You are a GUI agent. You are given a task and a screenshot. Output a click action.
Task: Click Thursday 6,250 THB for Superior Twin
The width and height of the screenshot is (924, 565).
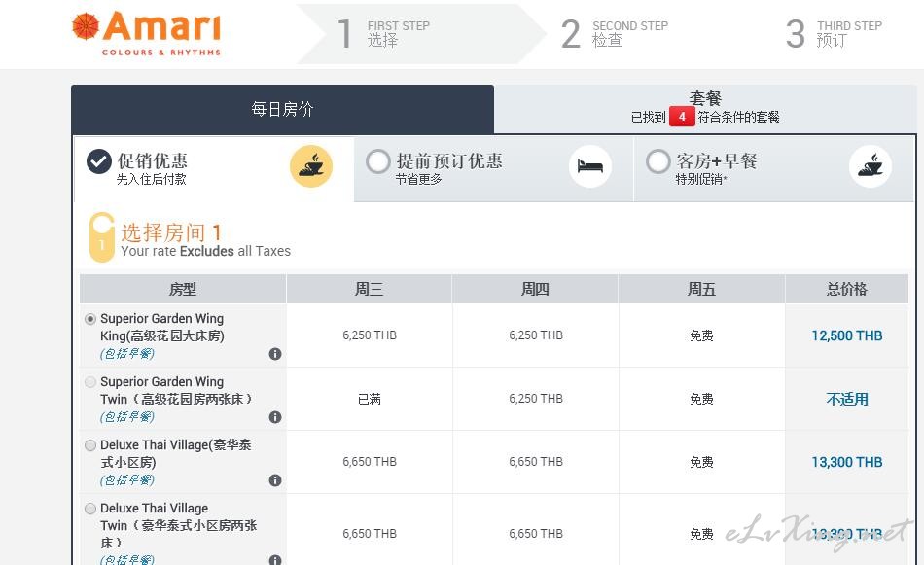click(536, 399)
